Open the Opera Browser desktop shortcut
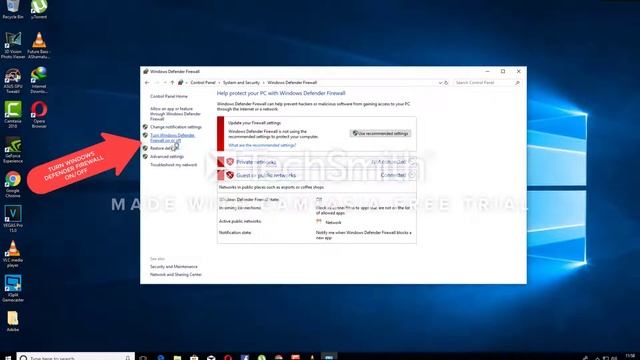640x360 pixels. pos(39,115)
